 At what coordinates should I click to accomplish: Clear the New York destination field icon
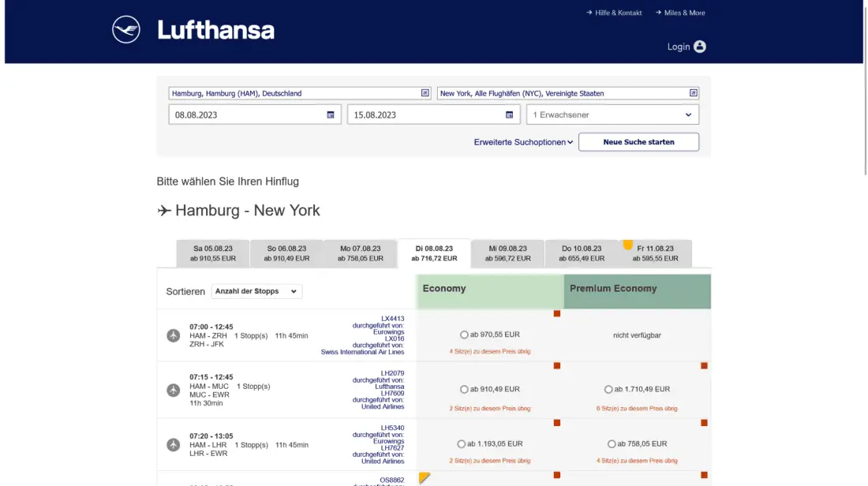click(693, 93)
